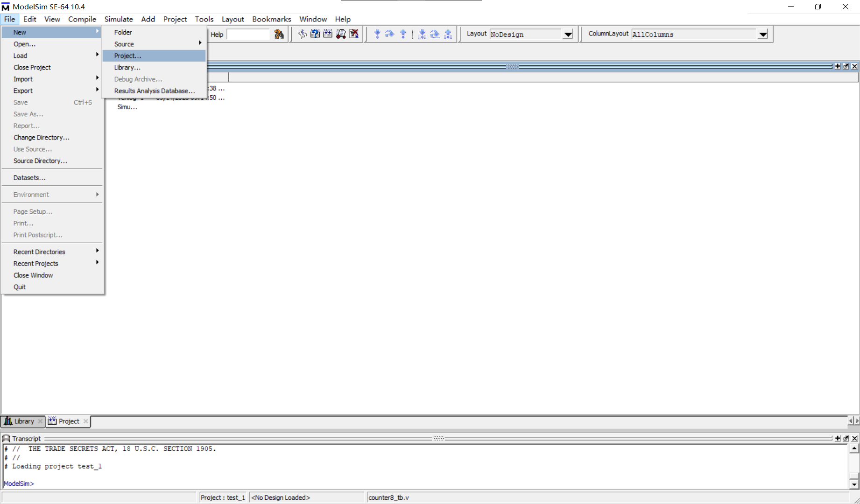Click the calendar icon with question mark

click(315, 34)
